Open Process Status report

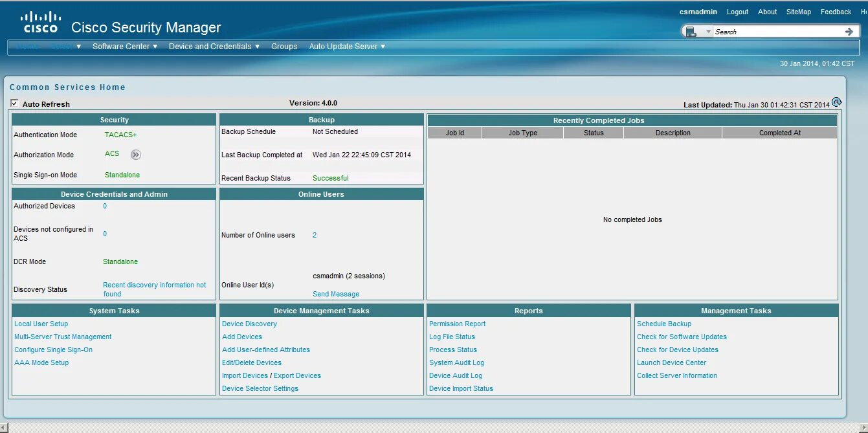coord(453,350)
